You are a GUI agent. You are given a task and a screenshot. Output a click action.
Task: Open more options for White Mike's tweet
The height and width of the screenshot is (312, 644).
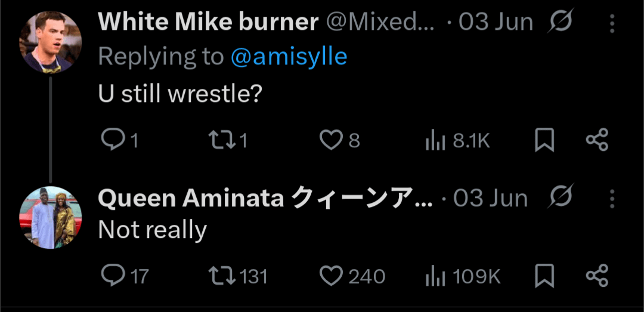612,23
